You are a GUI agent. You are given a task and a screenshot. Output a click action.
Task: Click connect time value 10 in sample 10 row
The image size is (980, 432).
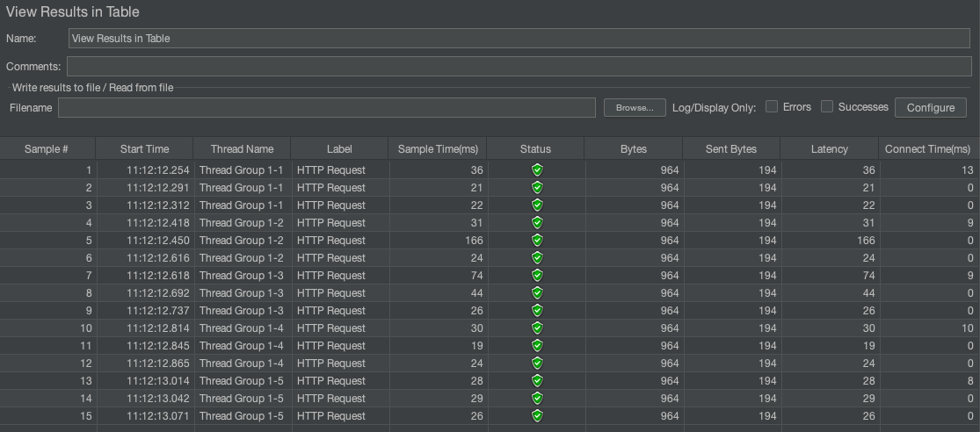[x=929, y=328]
